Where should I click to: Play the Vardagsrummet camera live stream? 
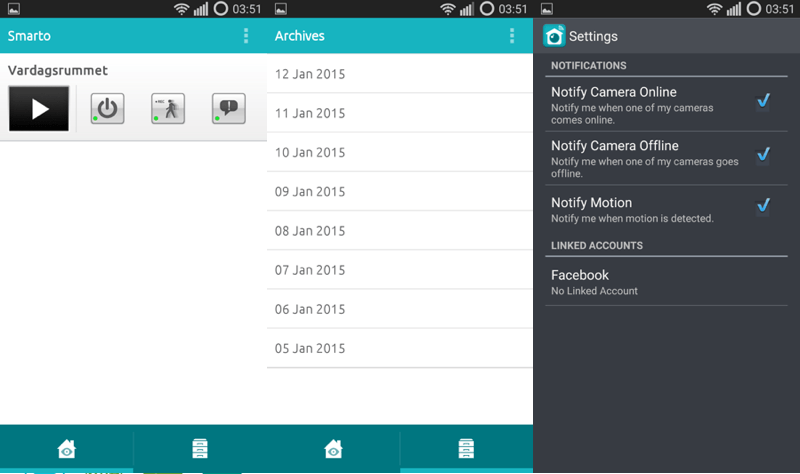tap(39, 109)
